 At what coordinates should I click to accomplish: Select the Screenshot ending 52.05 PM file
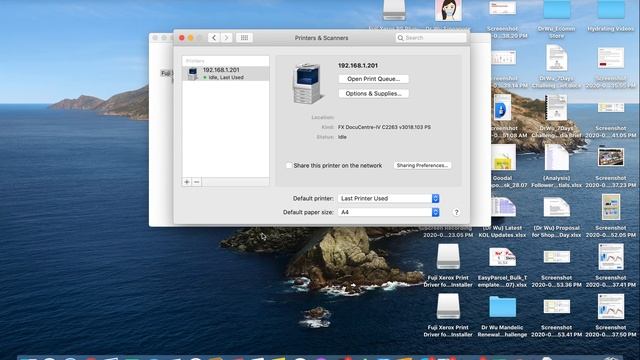[x=611, y=207]
